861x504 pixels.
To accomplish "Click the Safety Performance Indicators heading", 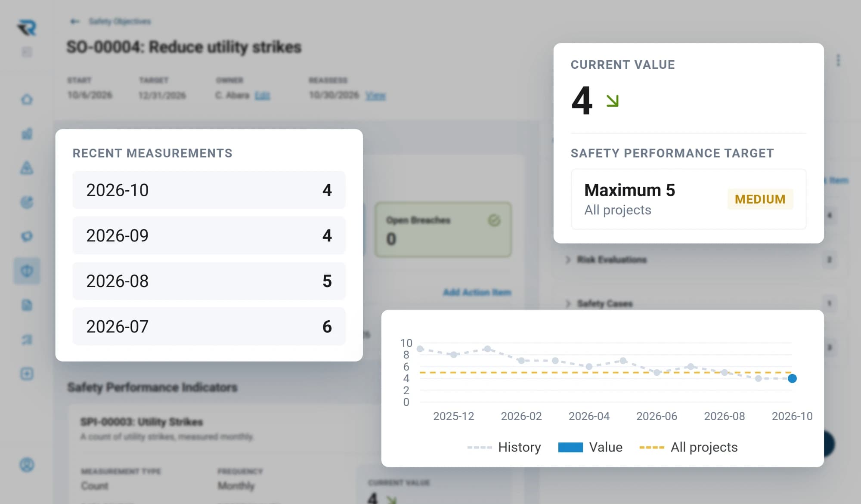I will pyautogui.click(x=152, y=387).
